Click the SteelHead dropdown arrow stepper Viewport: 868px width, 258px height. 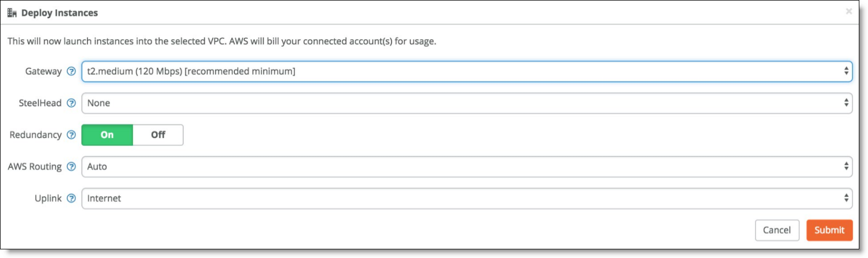pyautogui.click(x=846, y=103)
